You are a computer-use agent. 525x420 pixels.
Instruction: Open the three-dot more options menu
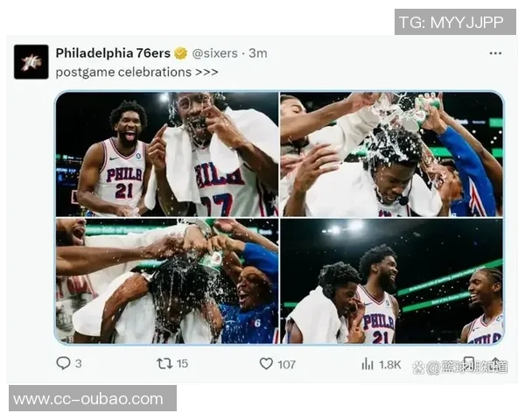pos(495,53)
